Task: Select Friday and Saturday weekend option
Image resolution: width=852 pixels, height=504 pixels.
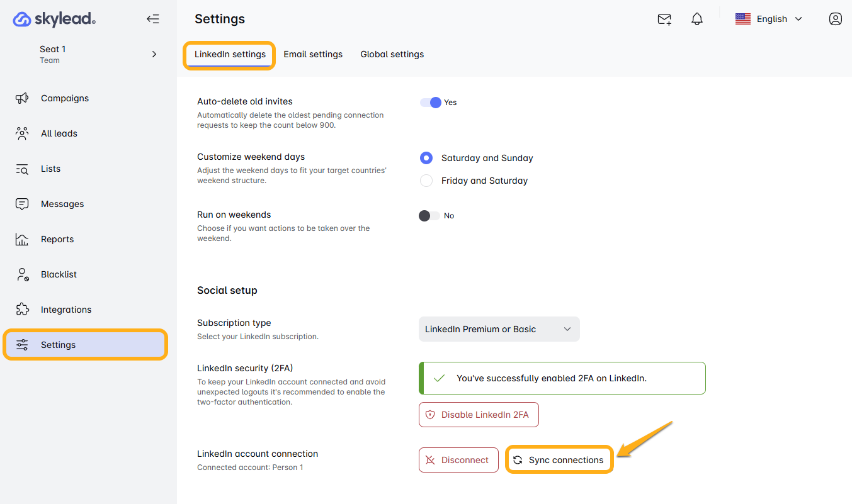Action: (426, 181)
